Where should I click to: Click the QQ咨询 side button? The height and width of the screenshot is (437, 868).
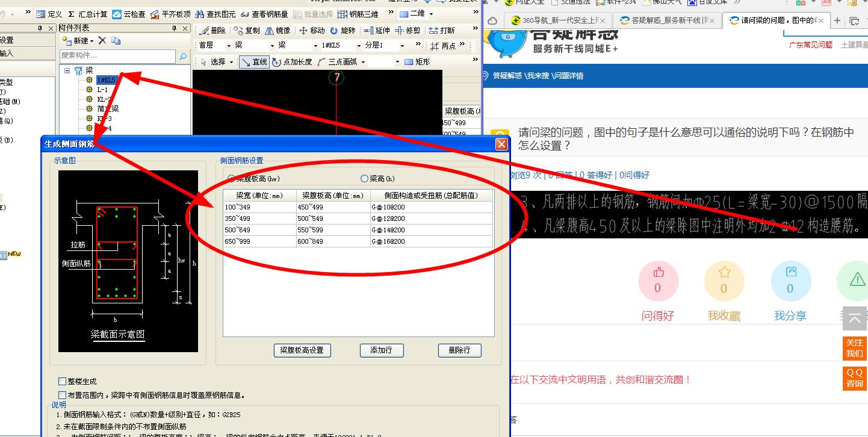click(x=854, y=378)
